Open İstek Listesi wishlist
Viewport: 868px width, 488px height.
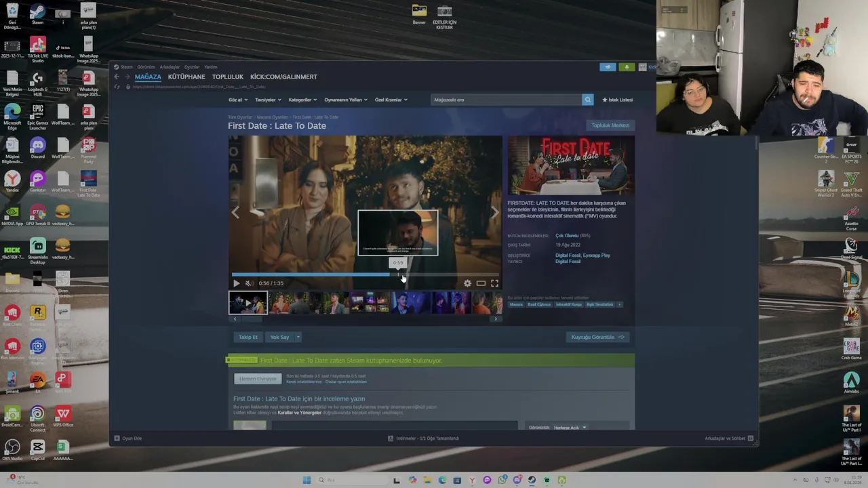coord(617,100)
